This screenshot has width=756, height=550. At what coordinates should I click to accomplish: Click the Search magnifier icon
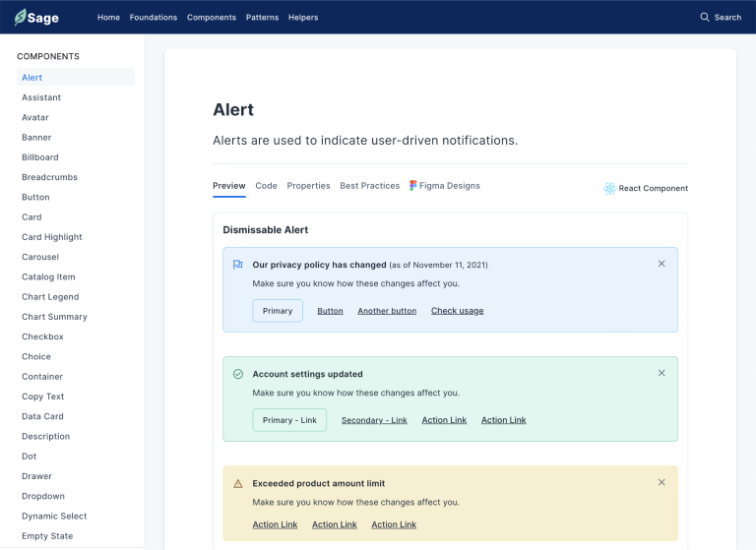point(704,17)
